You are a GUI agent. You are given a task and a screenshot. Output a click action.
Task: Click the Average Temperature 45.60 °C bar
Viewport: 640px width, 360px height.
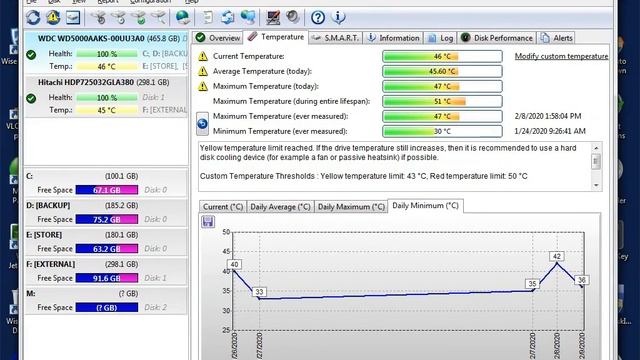[x=442, y=71]
